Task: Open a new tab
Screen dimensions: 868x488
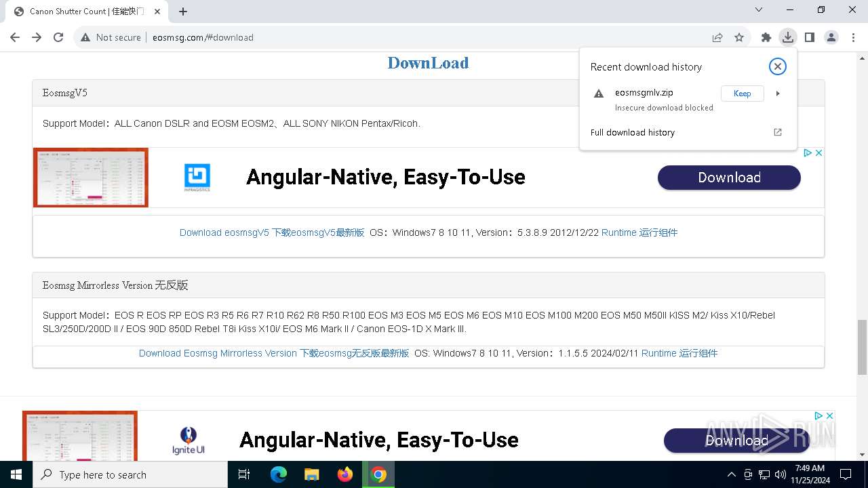Action: click(x=183, y=12)
